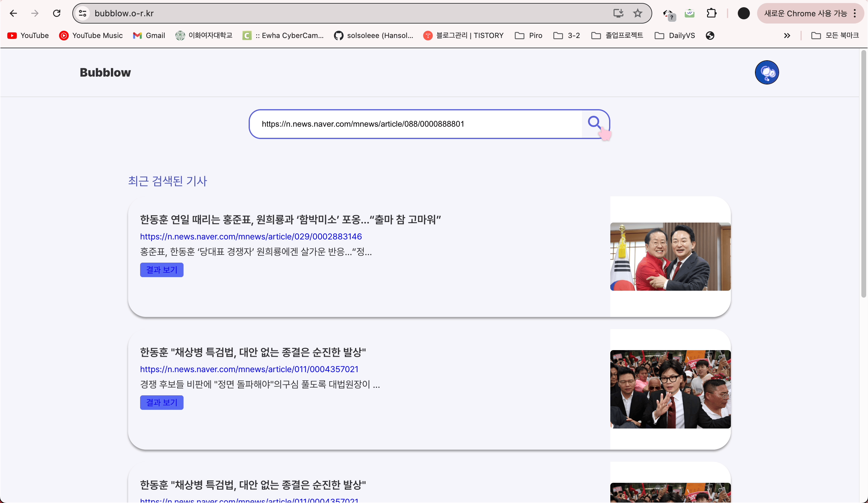Click the third card's 채상병 특검법 headline
This screenshot has height=503, width=868.
(253, 485)
